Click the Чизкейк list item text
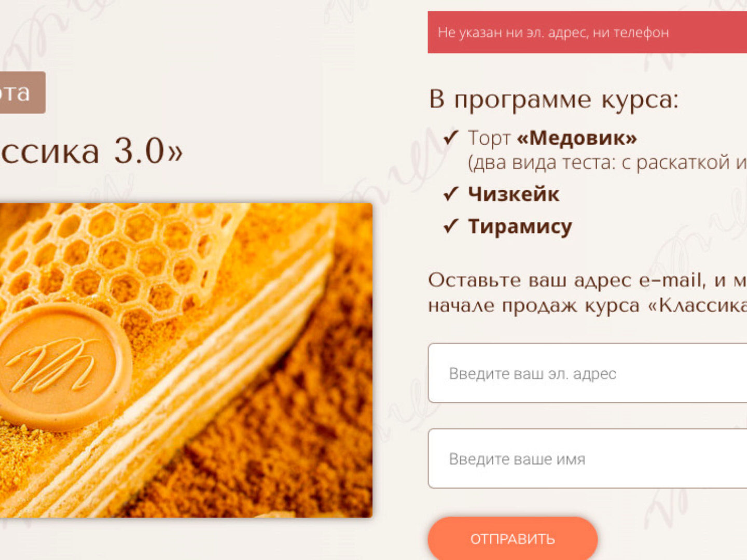The height and width of the screenshot is (560, 747). coord(514,194)
